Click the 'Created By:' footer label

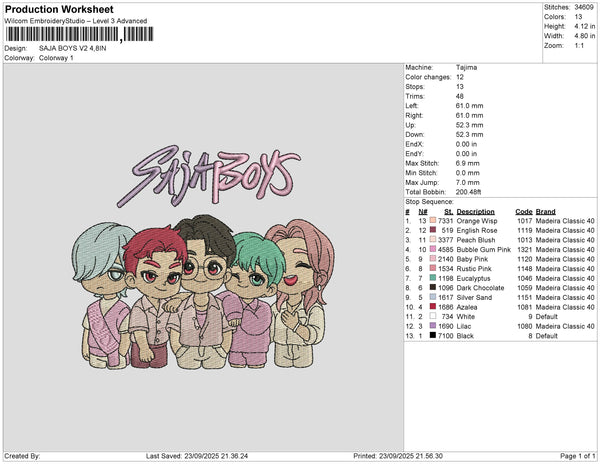pos(22,456)
